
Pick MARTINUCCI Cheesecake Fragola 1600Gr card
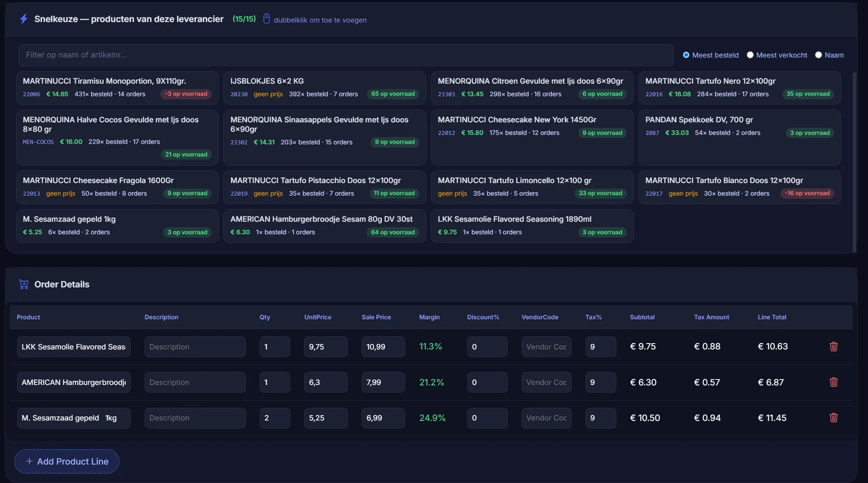[x=117, y=187]
